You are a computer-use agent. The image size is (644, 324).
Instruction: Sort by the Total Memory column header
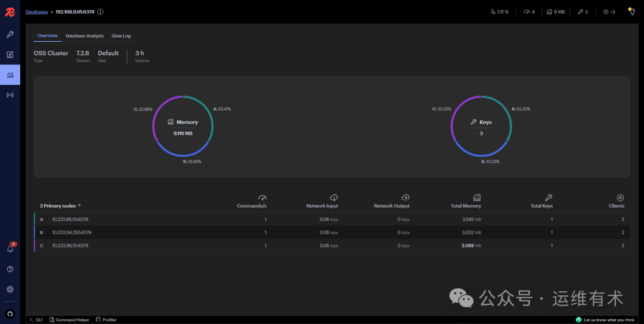click(466, 206)
